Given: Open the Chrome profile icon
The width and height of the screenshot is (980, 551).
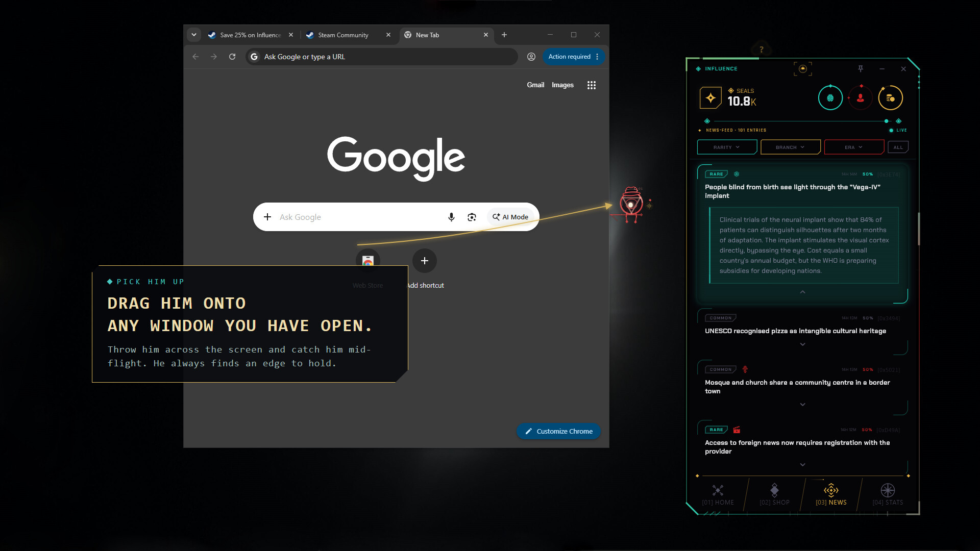Looking at the screenshot, I should 531,57.
